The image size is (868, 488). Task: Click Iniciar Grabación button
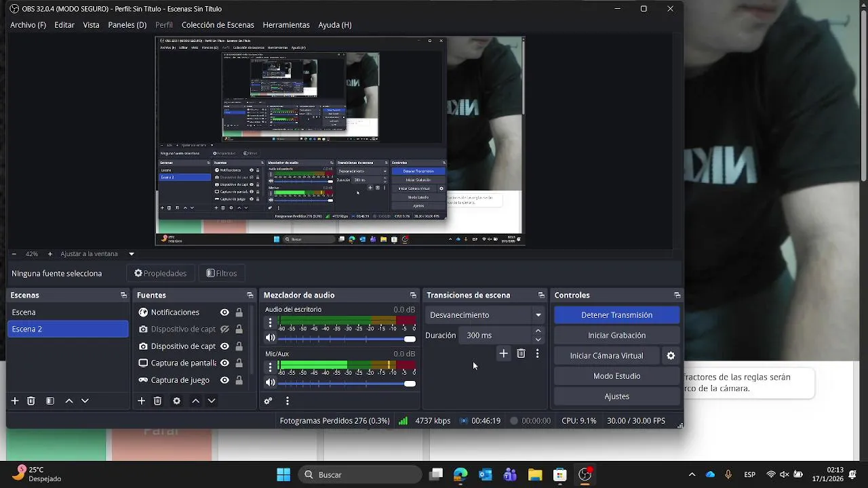pos(616,335)
